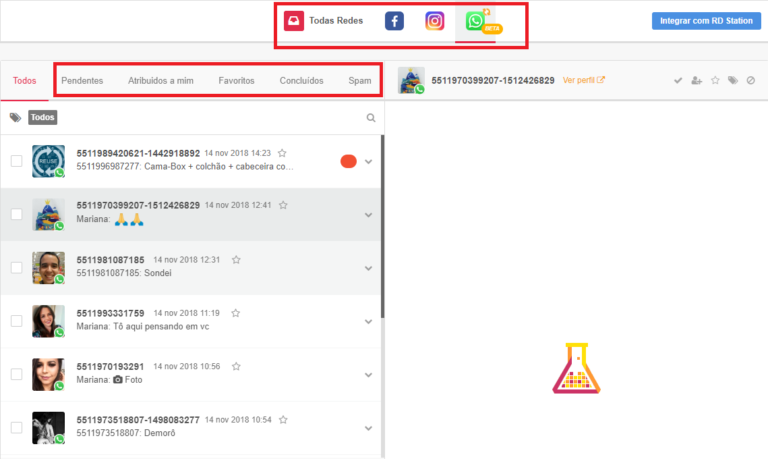The height and width of the screenshot is (459, 768).
Task: Open message '5511981087185: Sondei'
Action: click(124, 273)
